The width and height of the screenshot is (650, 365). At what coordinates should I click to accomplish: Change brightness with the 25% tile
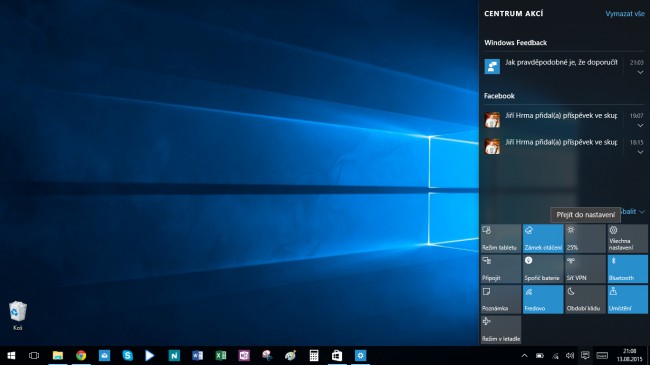[585, 238]
